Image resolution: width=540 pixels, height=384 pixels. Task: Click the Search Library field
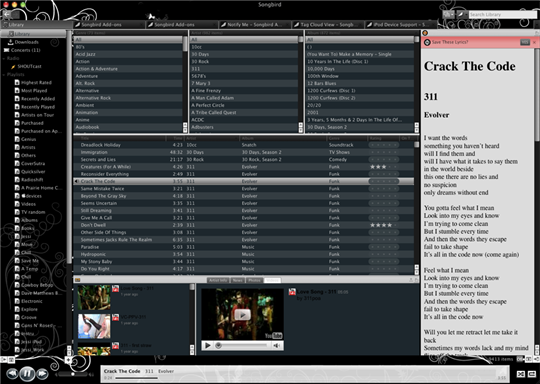pyautogui.click(x=502, y=14)
